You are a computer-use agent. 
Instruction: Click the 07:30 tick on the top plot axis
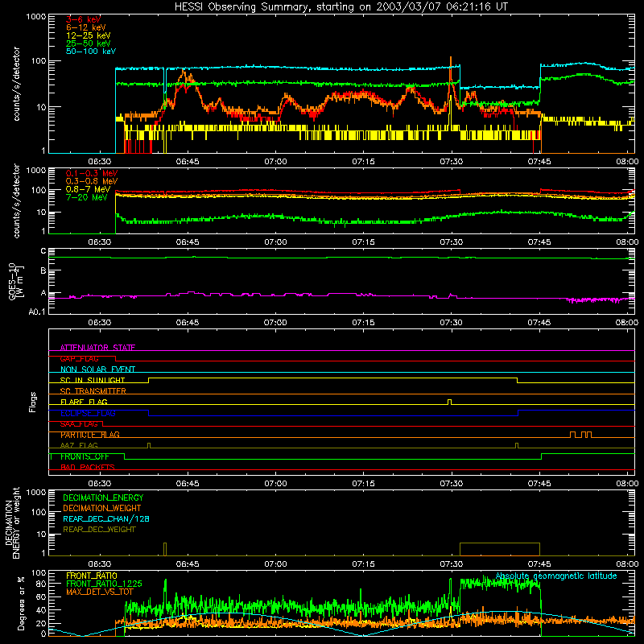coord(452,162)
